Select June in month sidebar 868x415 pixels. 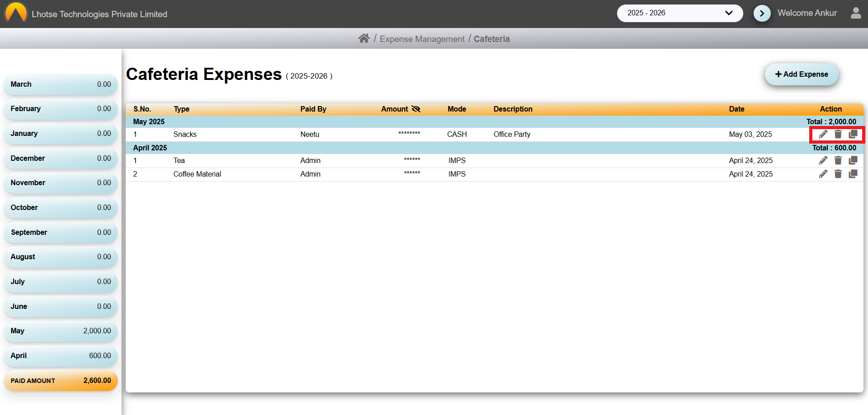tap(61, 307)
